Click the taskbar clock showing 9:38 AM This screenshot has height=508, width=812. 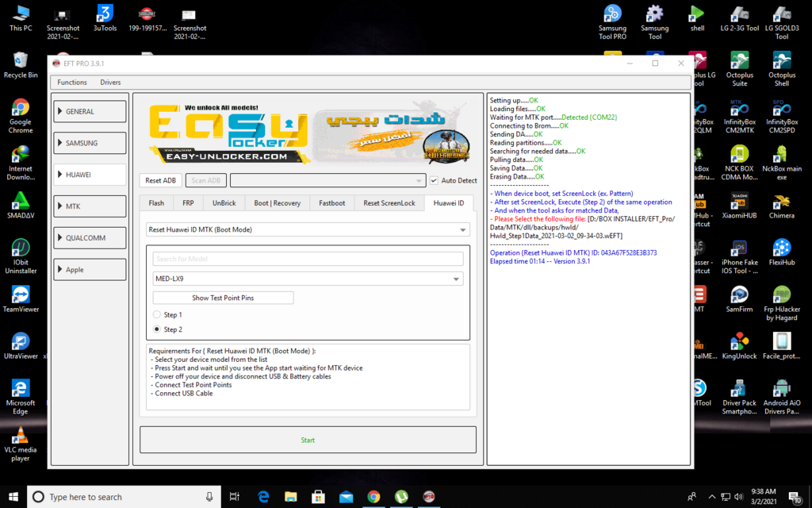(764, 497)
